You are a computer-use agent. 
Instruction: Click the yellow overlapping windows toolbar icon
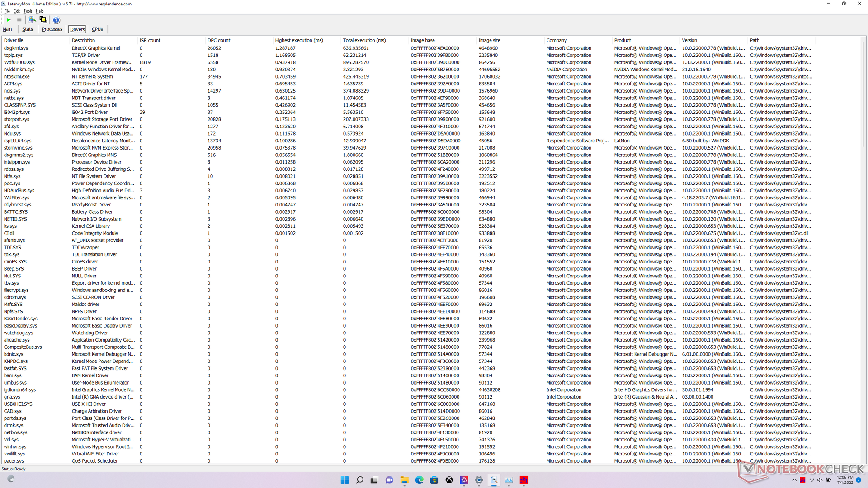43,20
